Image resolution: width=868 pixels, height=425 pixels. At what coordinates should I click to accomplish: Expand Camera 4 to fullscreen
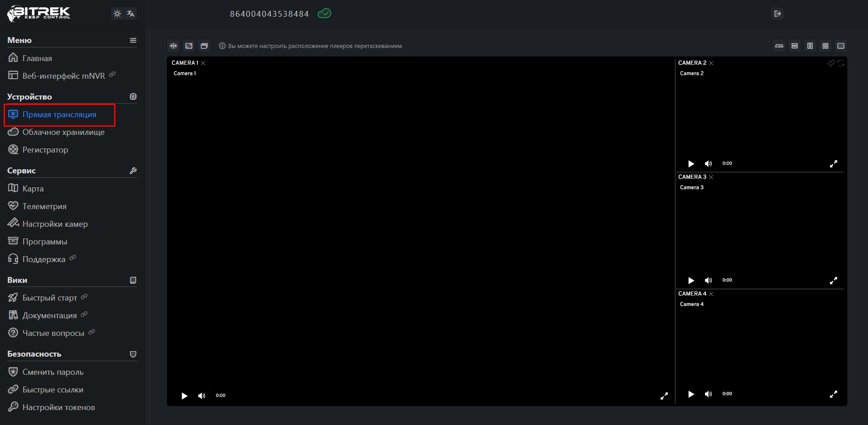coord(834,394)
